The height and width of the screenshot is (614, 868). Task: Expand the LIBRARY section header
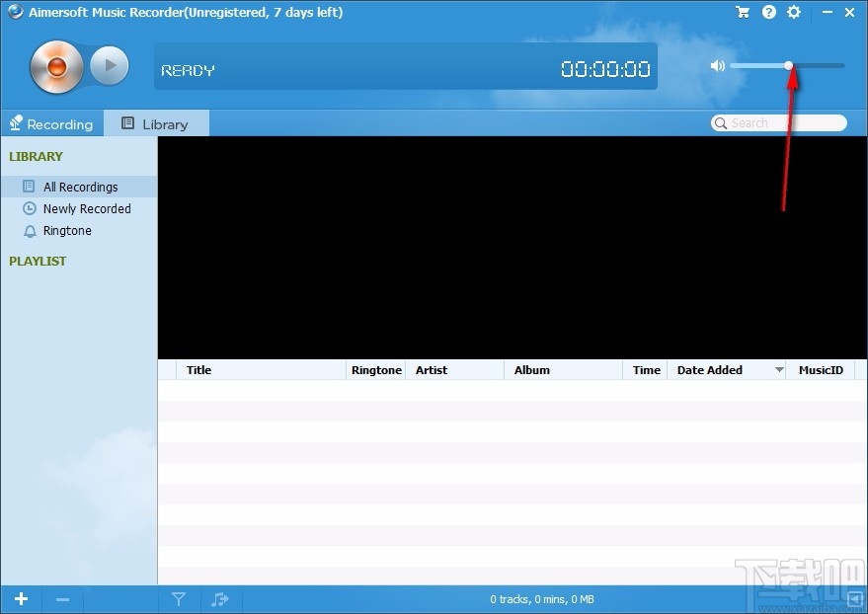37,156
